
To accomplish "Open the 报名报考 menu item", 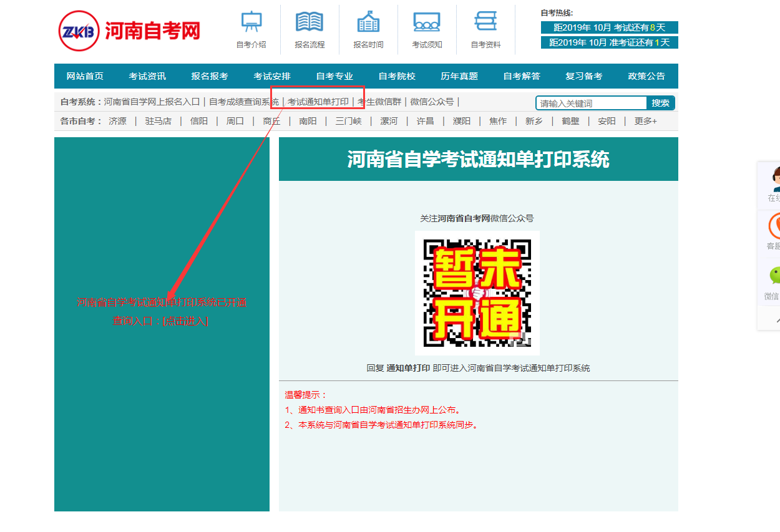I will click(x=210, y=76).
